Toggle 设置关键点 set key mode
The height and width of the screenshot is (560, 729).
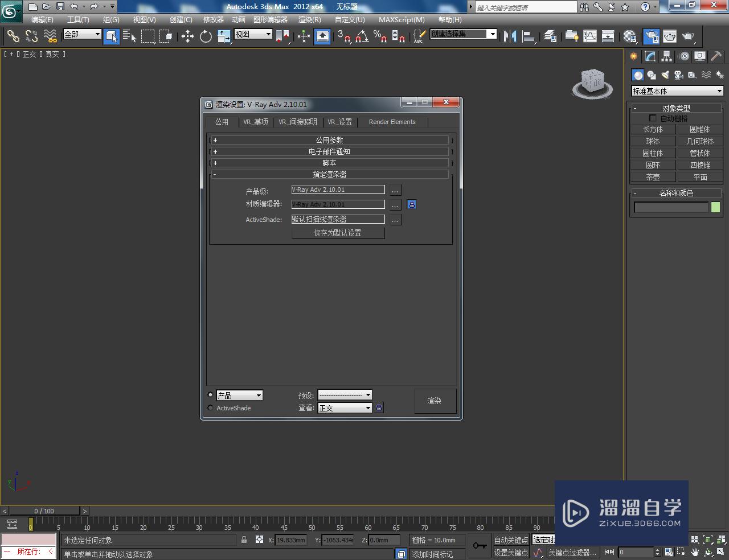(511, 553)
